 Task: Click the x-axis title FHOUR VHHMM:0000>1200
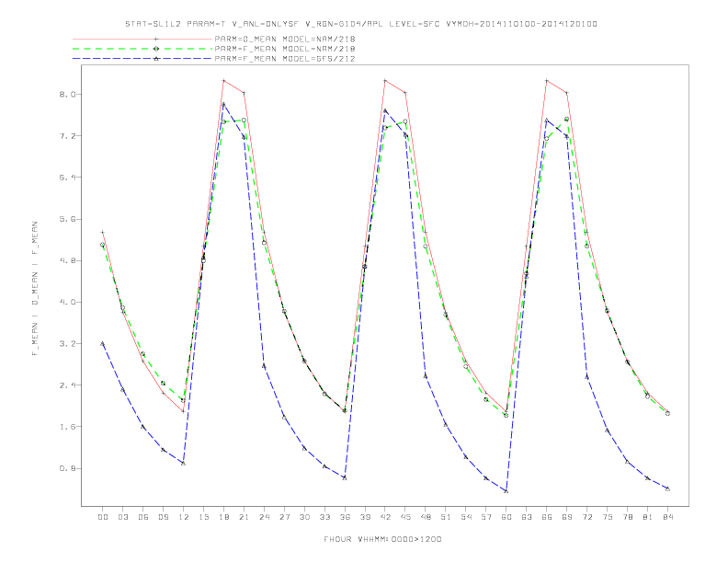382,539
